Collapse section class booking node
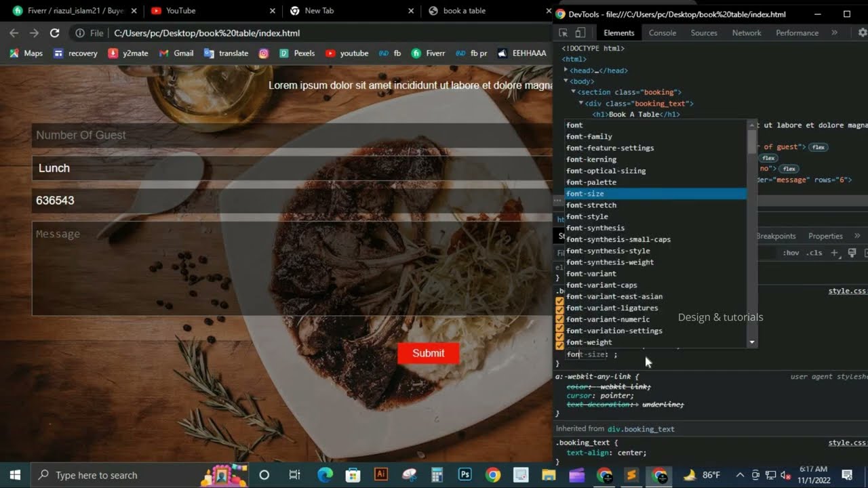Screen dimensions: 868x488 pos(573,91)
